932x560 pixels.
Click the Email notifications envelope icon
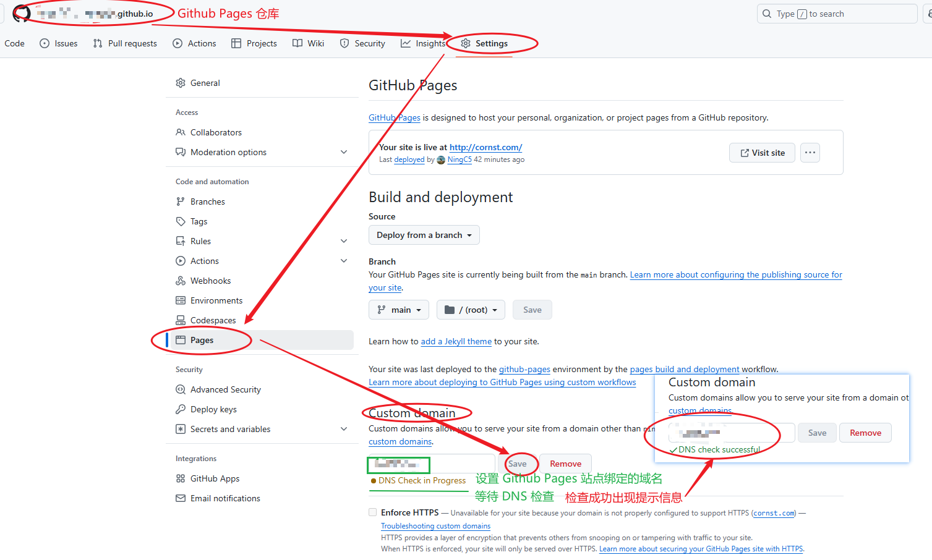(x=181, y=498)
